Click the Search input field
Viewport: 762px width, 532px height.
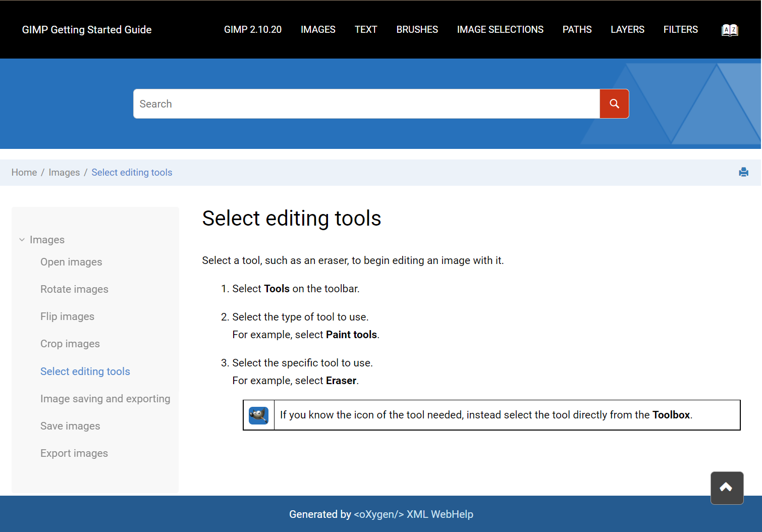pyautogui.click(x=367, y=104)
